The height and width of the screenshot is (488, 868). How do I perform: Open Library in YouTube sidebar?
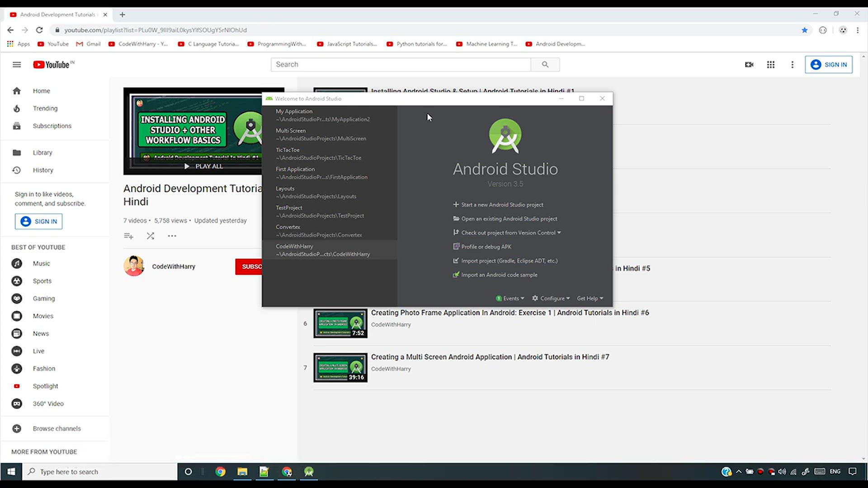click(x=54, y=153)
